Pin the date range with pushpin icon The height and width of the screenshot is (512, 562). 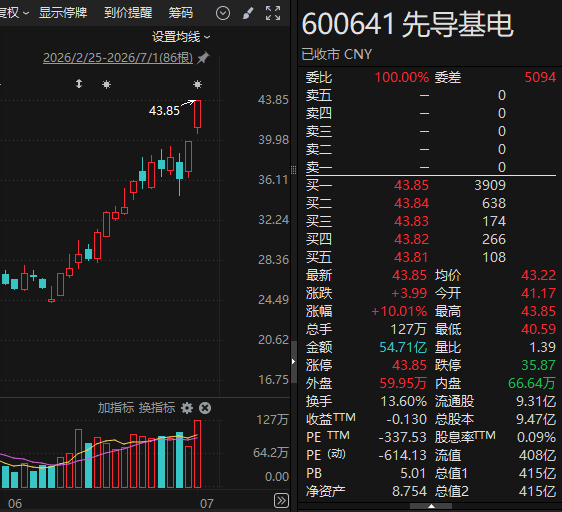(203, 57)
